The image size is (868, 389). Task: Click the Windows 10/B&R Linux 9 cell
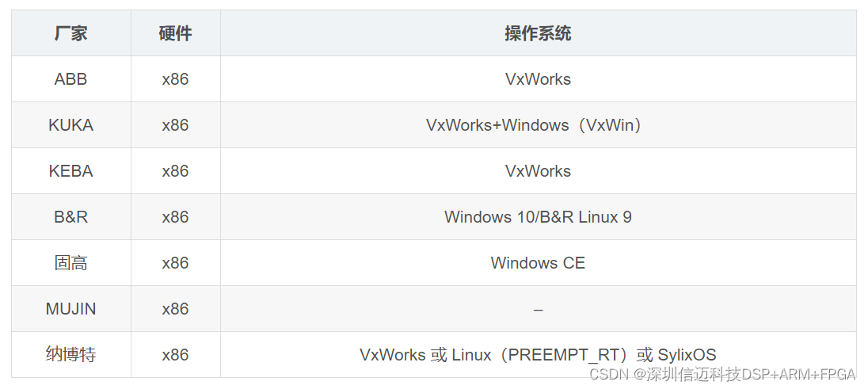click(x=538, y=217)
